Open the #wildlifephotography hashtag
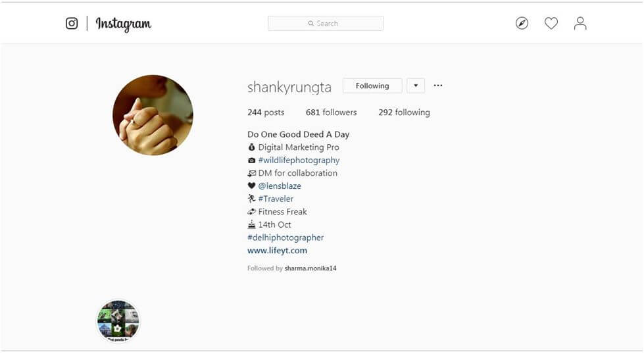The height and width of the screenshot is (354, 644). (x=299, y=160)
